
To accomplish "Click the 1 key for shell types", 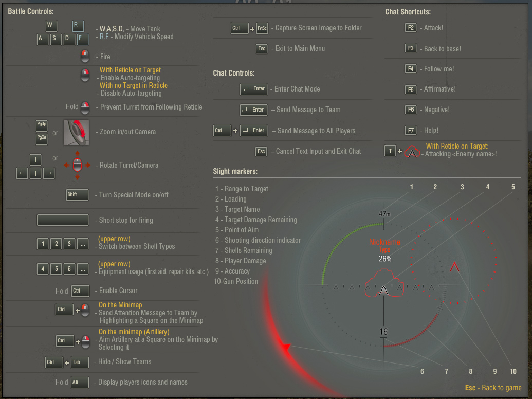I will (x=43, y=244).
